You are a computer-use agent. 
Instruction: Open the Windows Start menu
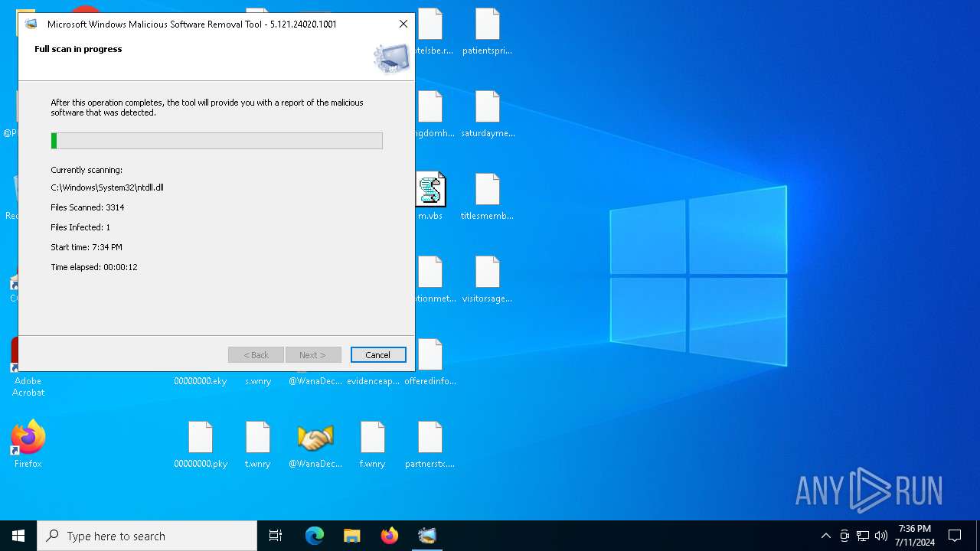tap(18, 536)
